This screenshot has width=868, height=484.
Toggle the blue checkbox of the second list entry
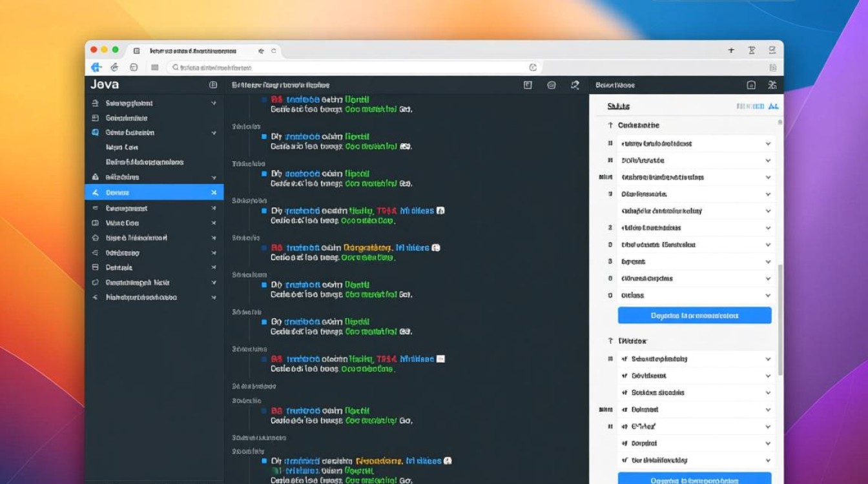[x=263, y=137]
